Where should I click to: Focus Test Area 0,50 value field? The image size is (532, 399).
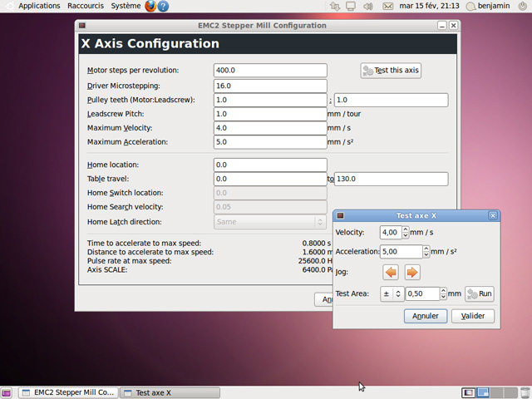(x=423, y=293)
